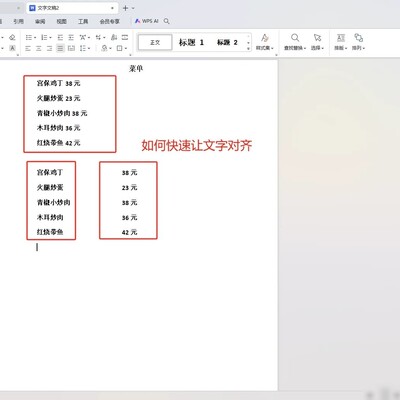The height and width of the screenshot is (400, 400).
Task: Expand Chinese layout dropdown arrow
Action: point(89,38)
